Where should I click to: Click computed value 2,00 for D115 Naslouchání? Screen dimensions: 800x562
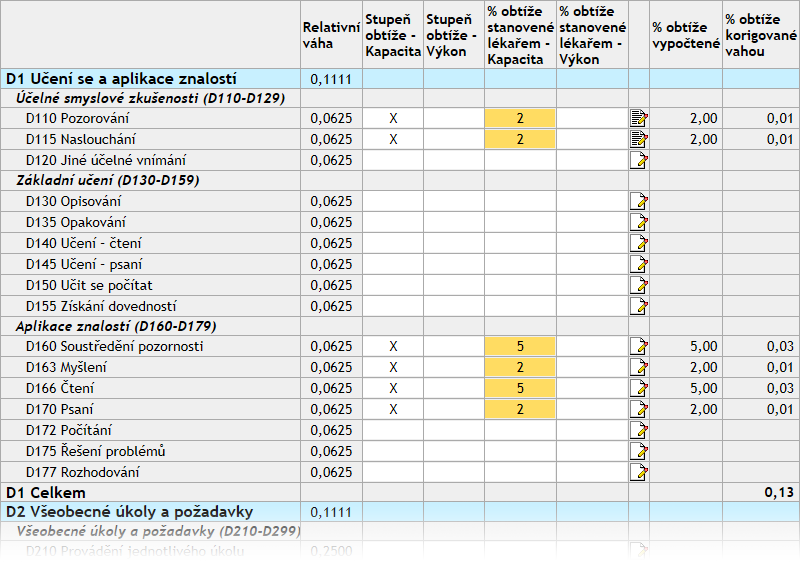pyautogui.click(x=704, y=139)
